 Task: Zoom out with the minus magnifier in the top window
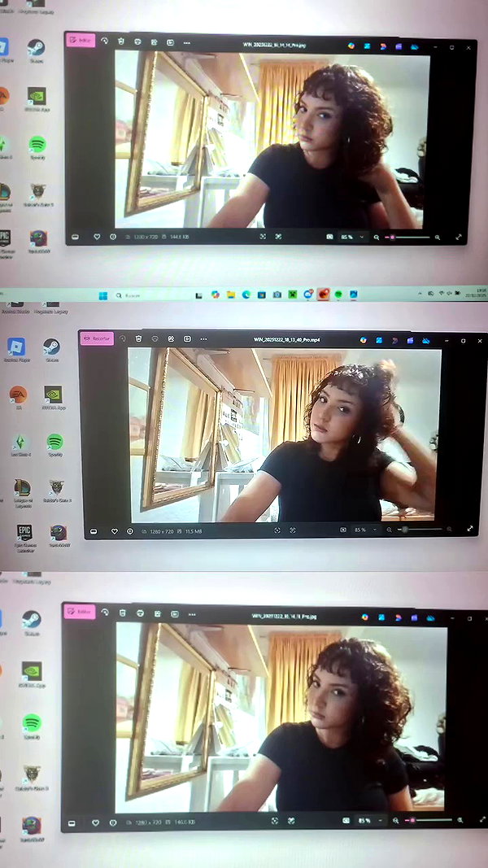point(377,237)
